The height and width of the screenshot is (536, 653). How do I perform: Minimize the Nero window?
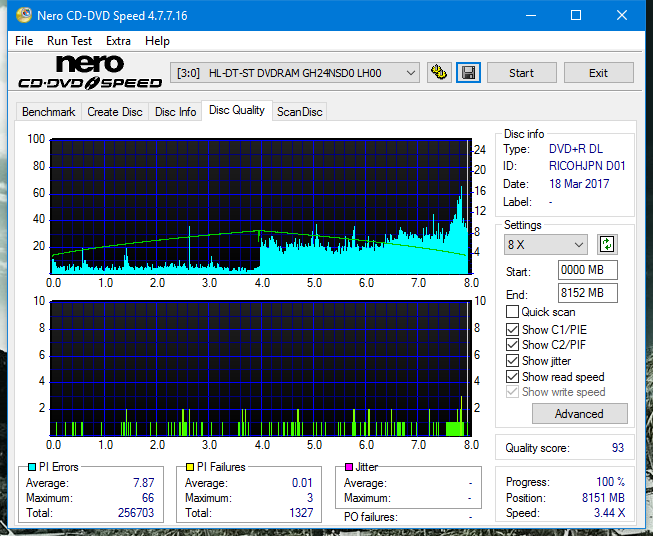pos(531,15)
